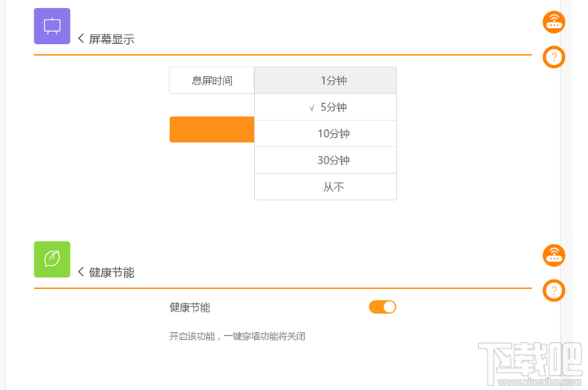This screenshot has width=588, height=390.
Task: Choose 10分钟 as the screen-off time
Action: pos(325,134)
